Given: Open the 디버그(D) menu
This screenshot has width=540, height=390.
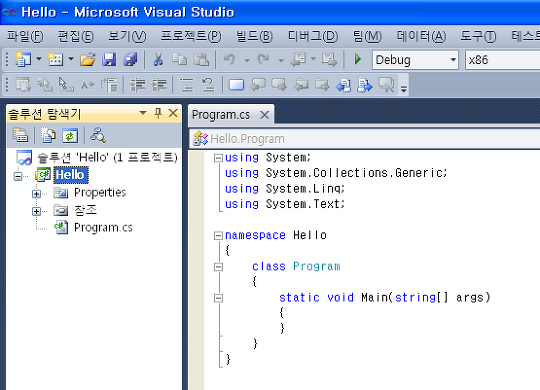Looking at the screenshot, I should point(313,36).
